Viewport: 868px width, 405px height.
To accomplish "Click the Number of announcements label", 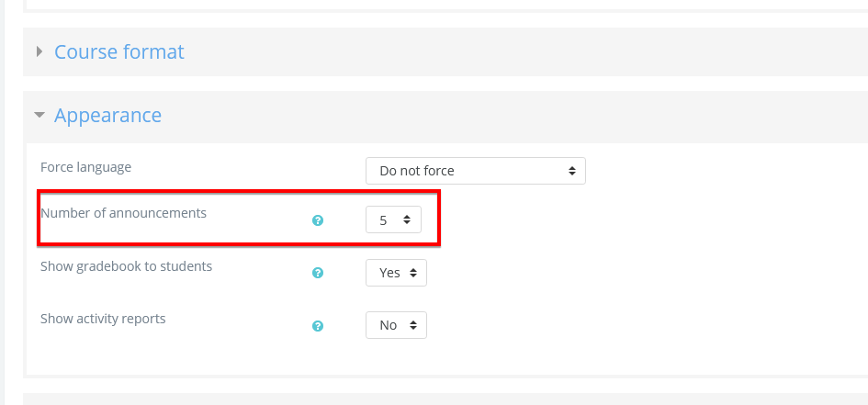I will coord(123,213).
